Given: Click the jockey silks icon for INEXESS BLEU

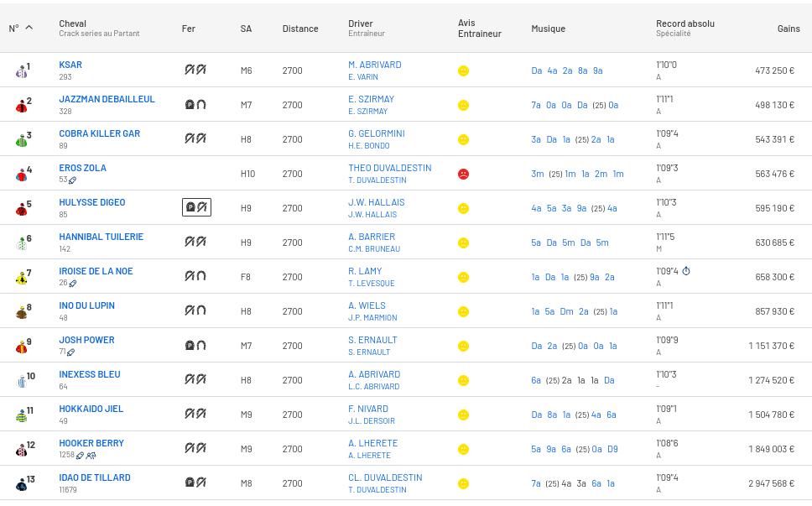Looking at the screenshot, I should click(22, 381).
